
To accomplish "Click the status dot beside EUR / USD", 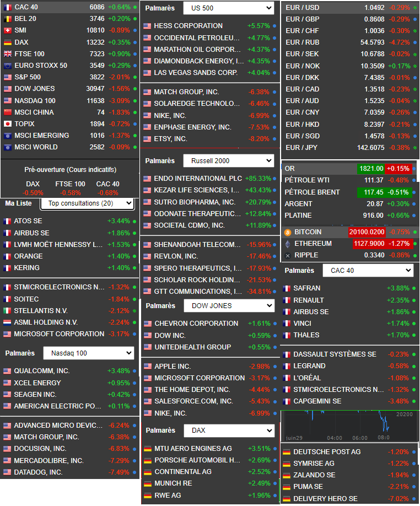I will point(415,7).
